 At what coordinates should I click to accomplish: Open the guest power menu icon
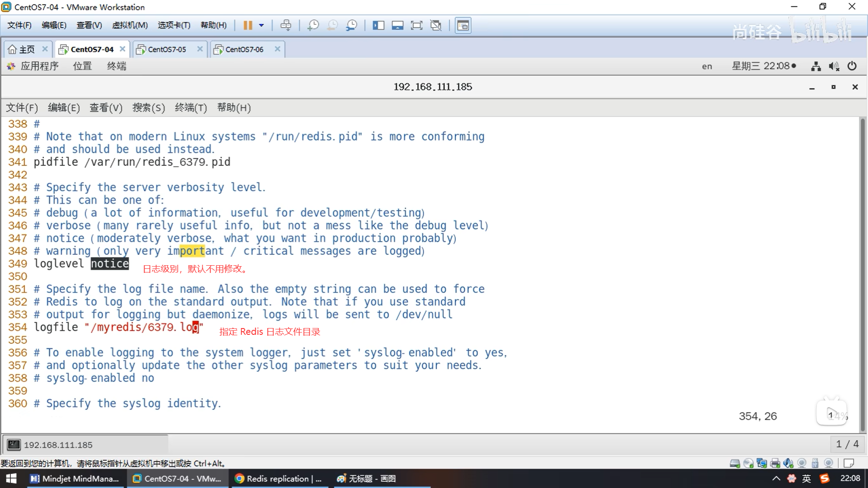[x=852, y=66]
